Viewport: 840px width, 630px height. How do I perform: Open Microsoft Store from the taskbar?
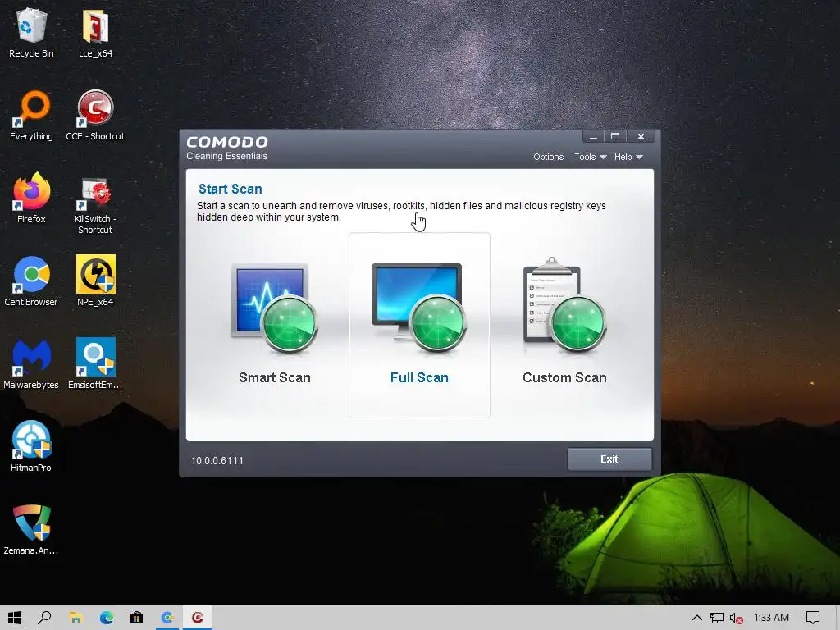(137, 618)
